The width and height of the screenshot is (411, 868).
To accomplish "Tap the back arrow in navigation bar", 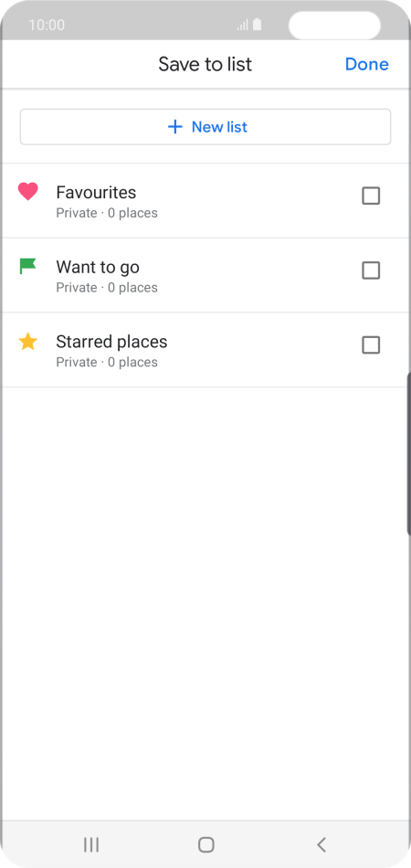I will point(321,844).
